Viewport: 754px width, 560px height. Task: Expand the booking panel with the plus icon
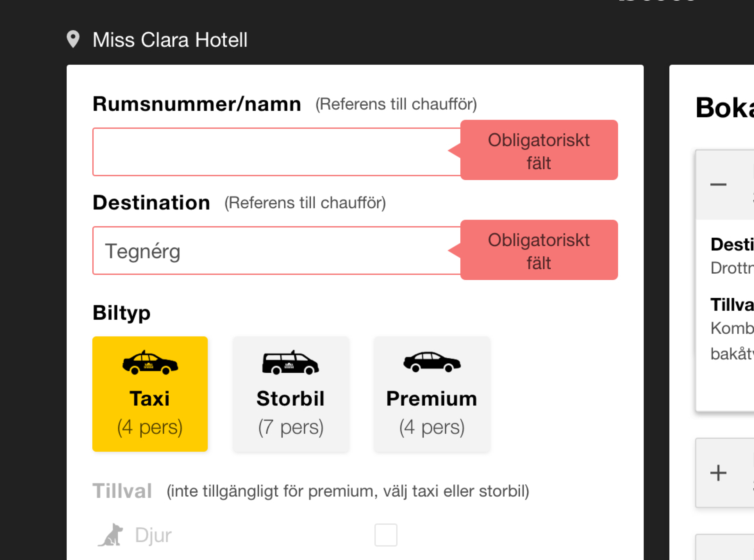pyautogui.click(x=718, y=473)
